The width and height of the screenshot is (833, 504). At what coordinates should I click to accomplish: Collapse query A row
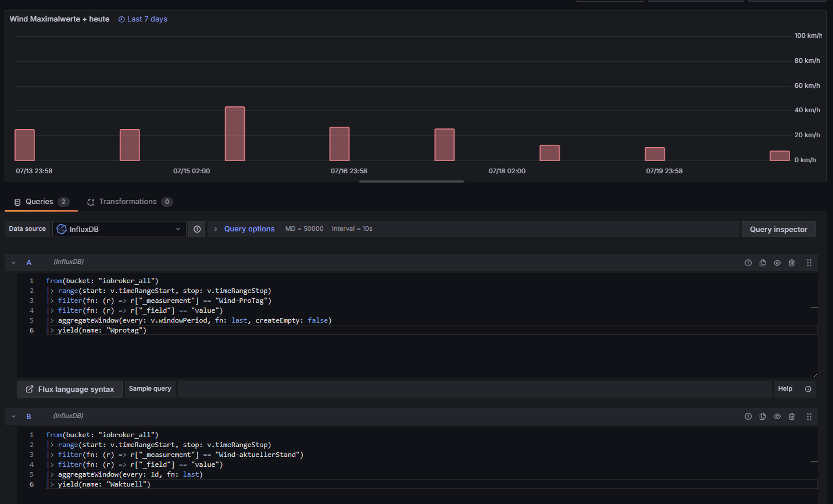pos(13,263)
